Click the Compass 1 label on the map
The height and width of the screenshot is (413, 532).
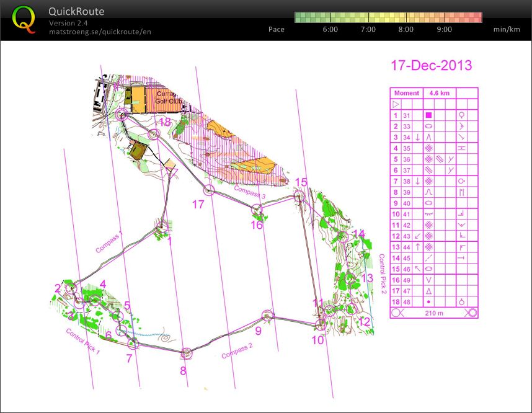[x=109, y=242]
